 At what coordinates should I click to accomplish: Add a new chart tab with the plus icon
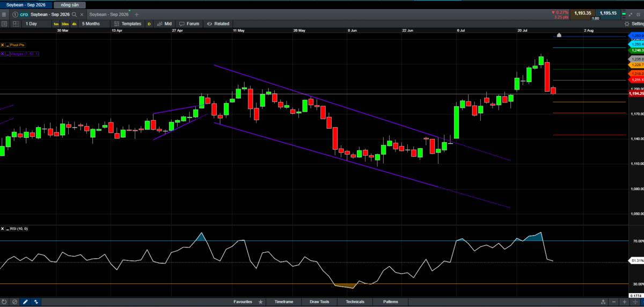click(136, 14)
